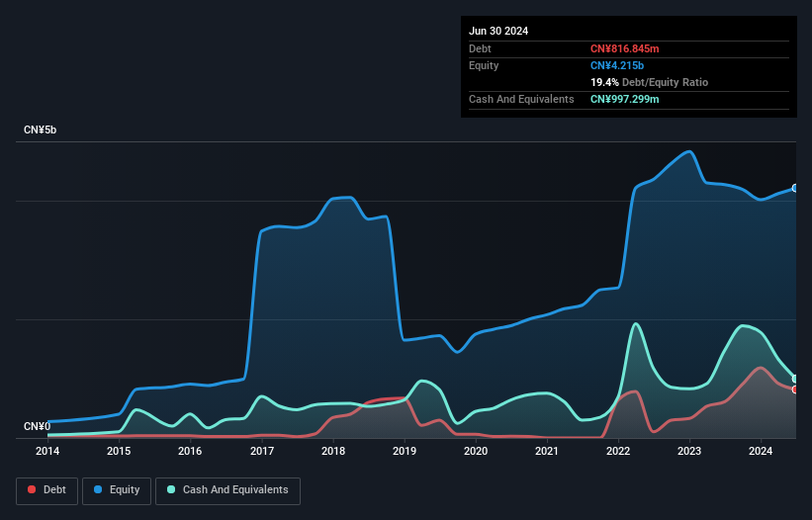
Task: Click the 2022 x-axis label
Action: (618, 451)
